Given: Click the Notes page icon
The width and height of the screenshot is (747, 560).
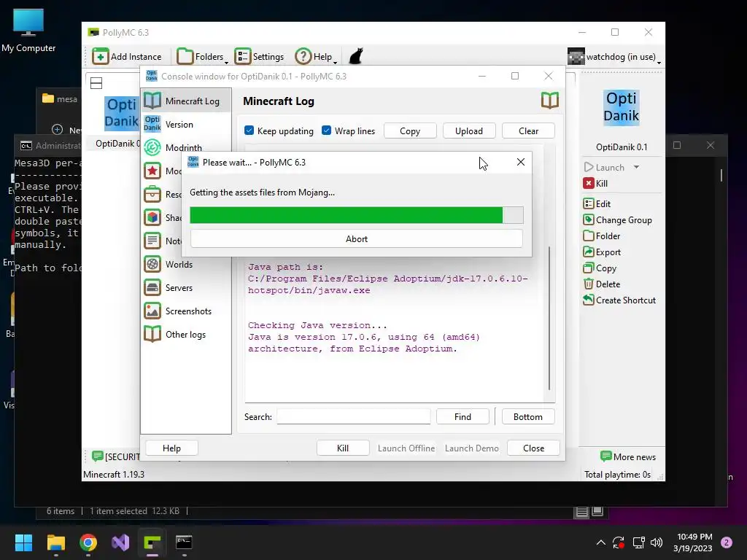Looking at the screenshot, I should tap(152, 241).
